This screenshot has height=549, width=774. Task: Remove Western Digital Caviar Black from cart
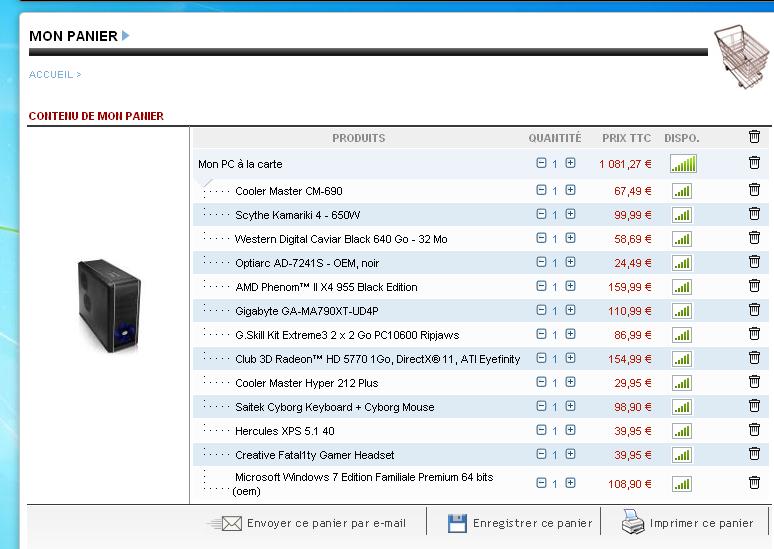754,237
